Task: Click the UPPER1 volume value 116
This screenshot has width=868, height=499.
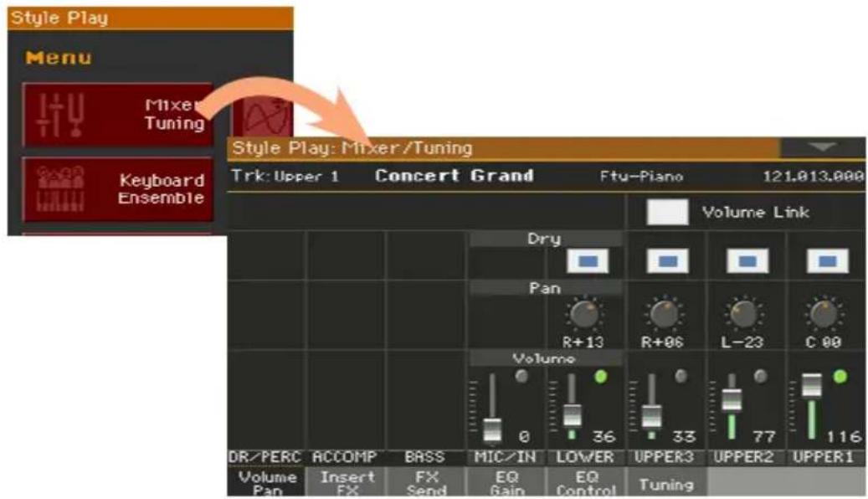Action: (x=844, y=437)
